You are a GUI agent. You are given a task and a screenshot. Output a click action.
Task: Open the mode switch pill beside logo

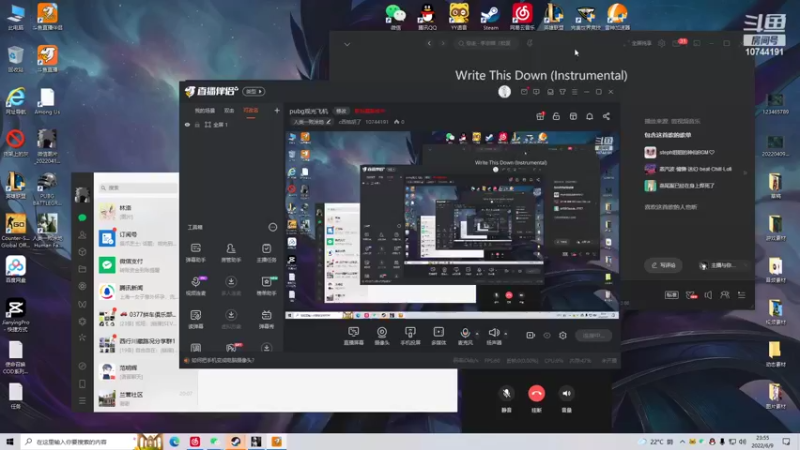[x=254, y=91]
